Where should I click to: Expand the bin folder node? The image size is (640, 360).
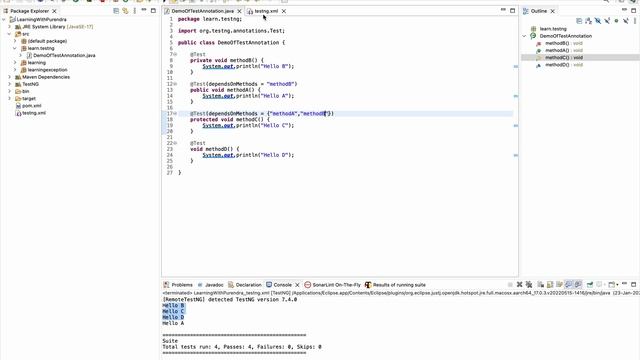coord(9,91)
